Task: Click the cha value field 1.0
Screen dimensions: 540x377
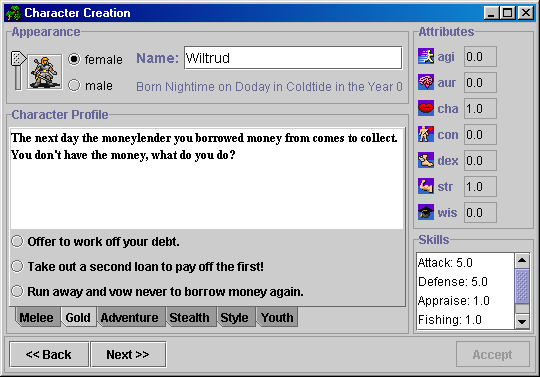Action: pos(480,108)
